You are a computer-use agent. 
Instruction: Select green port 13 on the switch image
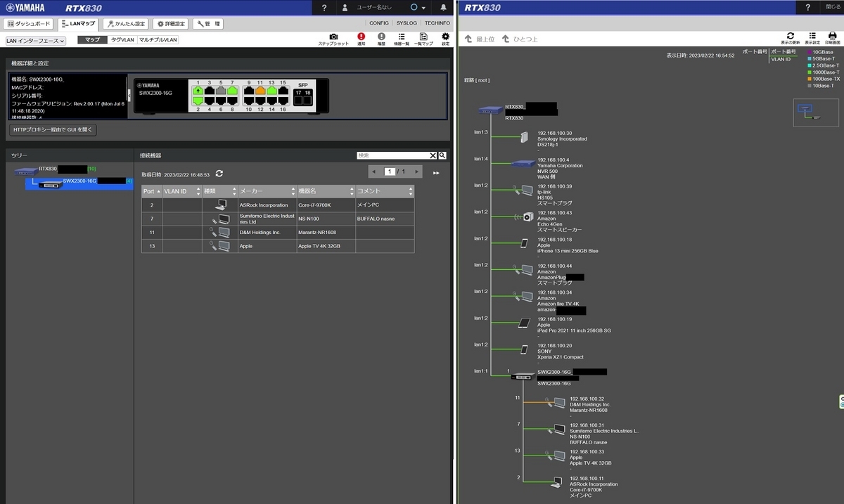pos(271,91)
